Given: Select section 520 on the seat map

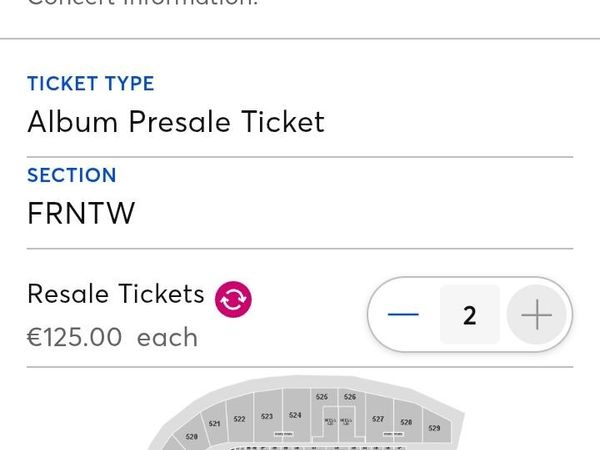Looking at the screenshot, I should (x=191, y=436).
